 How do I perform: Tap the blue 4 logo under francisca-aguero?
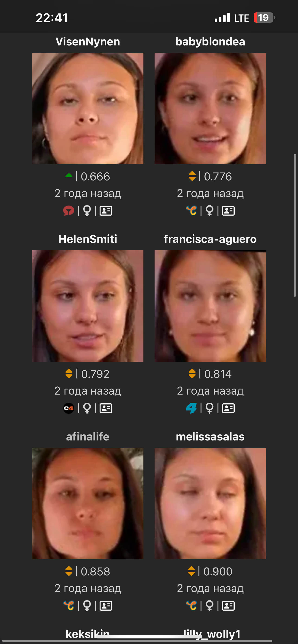click(191, 408)
